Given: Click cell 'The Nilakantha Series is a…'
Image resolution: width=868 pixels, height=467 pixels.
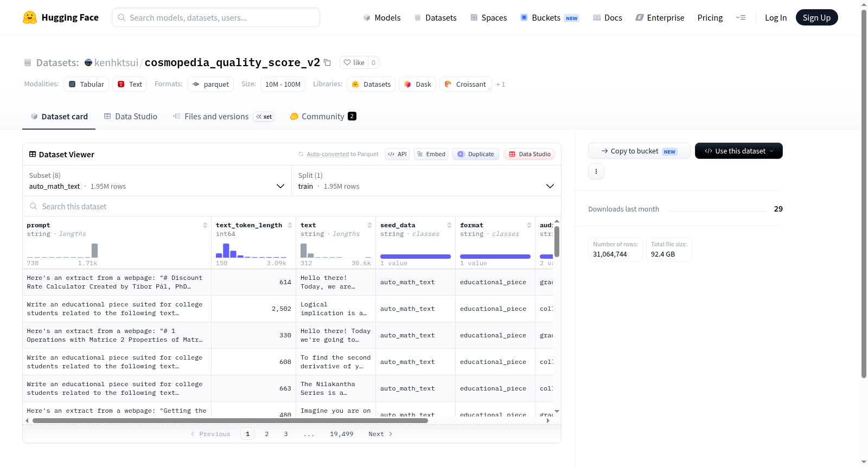Looking at the screenshot, I should pyautogui.click(x=335, y=388).
